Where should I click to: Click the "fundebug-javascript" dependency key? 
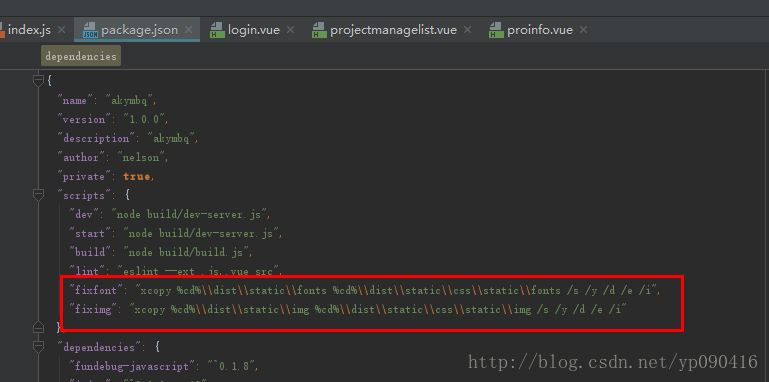132,366
